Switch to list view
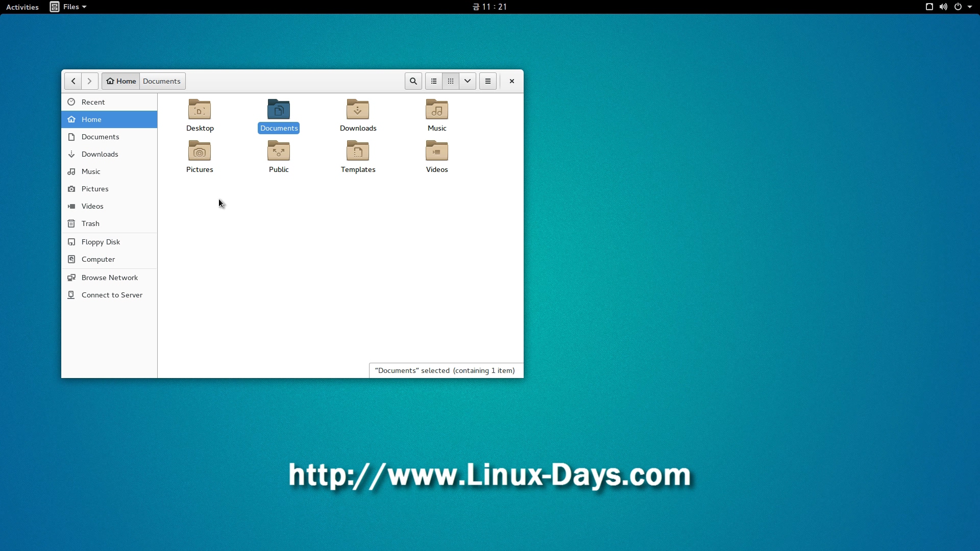980x551 pixels. [434, 81]
